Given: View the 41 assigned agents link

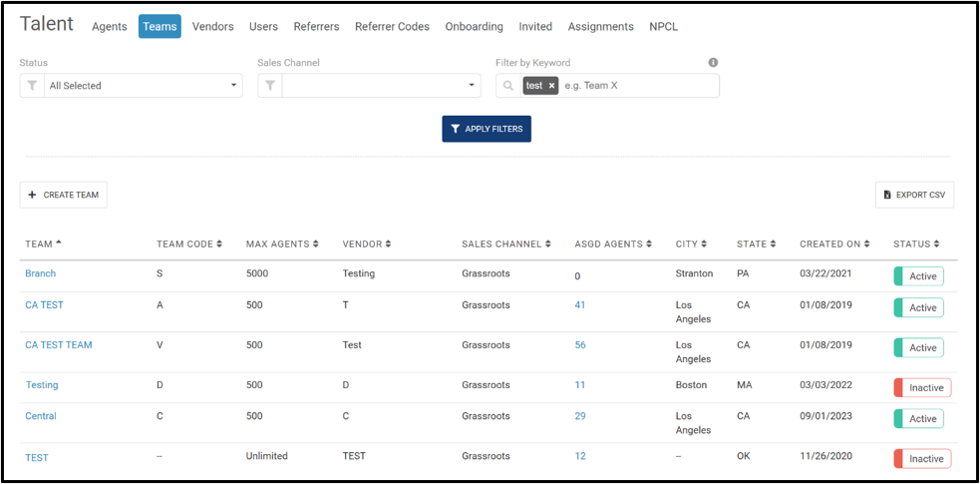Looking at the screenshot, I should pos(580,305).
